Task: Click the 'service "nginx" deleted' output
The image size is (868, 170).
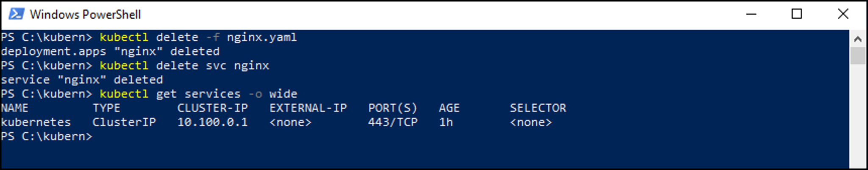Action: (82, 80)
